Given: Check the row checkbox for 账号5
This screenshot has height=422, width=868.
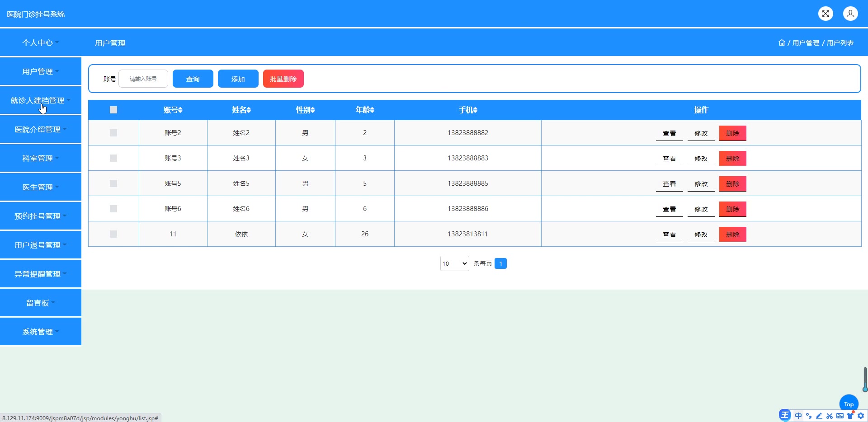Looking at the screenshot, I should click(x=113, y=183).
